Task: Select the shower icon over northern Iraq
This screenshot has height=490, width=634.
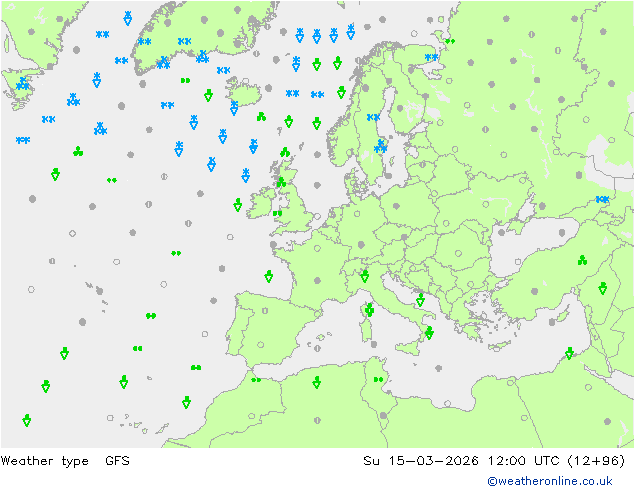Action: 602,288
